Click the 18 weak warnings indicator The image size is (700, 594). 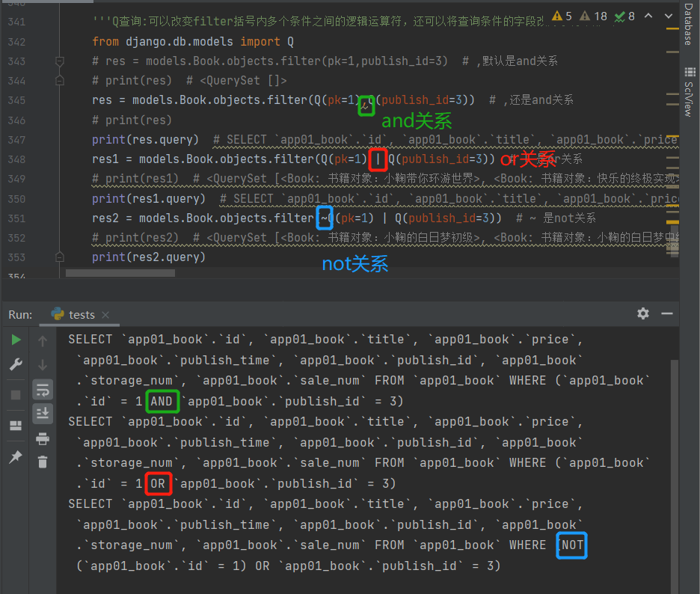coord(593,16)
